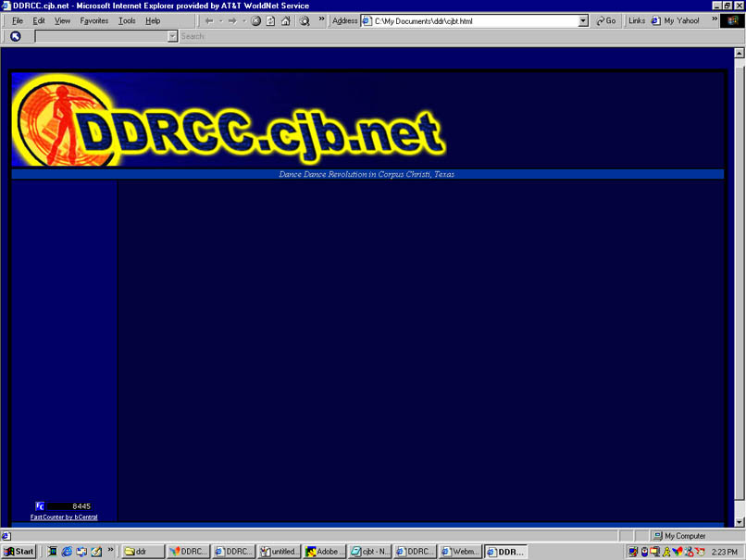Open the search combo box dropdown arrow
This screenshot has width=746, height=560.
tap(172, 36)
